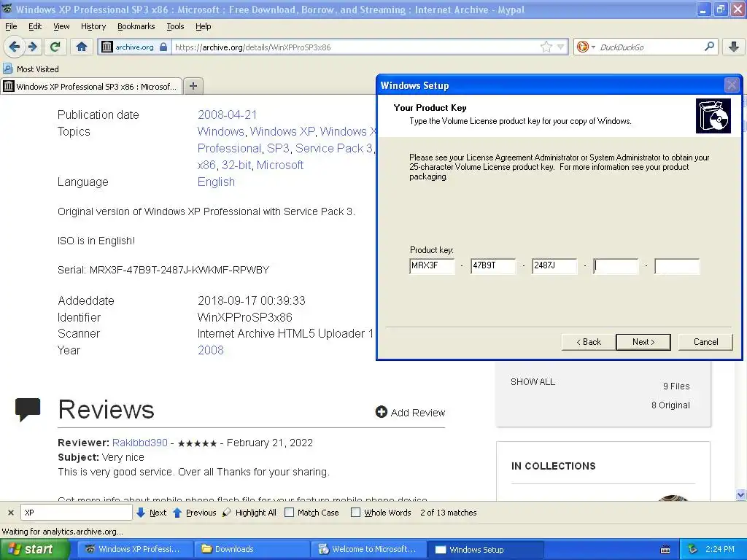Select the Windows XP Professional SP3 browser tab
The image size is (747, 560).
point(91,86)
